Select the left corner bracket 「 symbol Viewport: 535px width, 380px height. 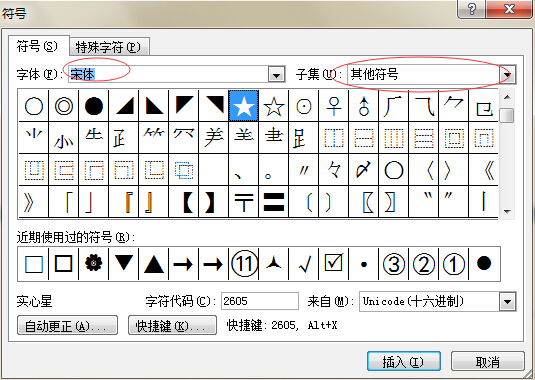(64, 202)
